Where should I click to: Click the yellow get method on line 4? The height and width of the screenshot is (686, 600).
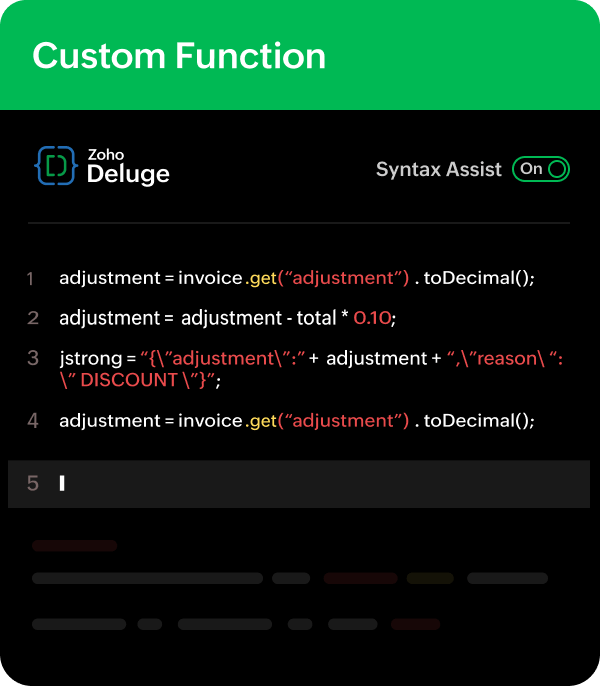point(262,421)
